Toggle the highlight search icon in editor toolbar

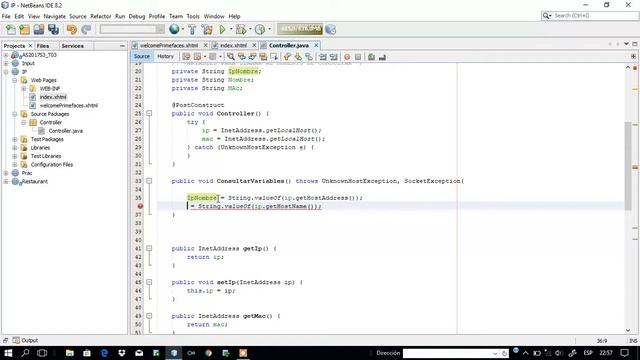(263, 57)
